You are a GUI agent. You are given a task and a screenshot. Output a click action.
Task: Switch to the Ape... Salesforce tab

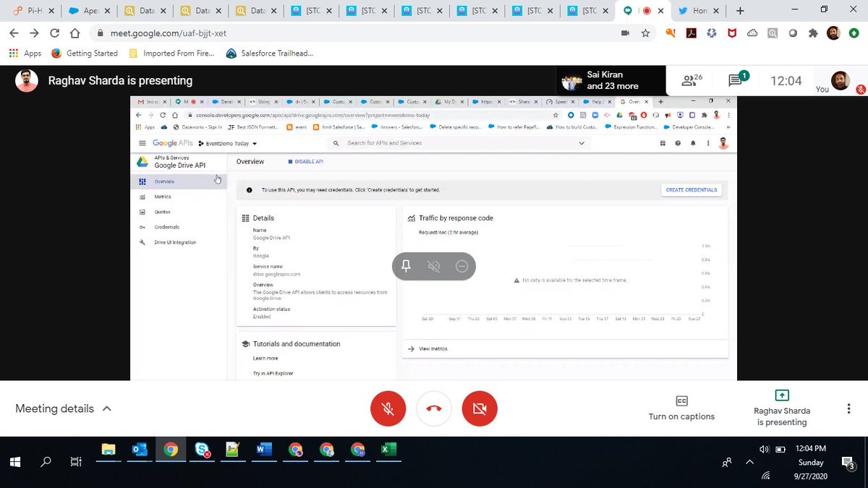(89, 11)
